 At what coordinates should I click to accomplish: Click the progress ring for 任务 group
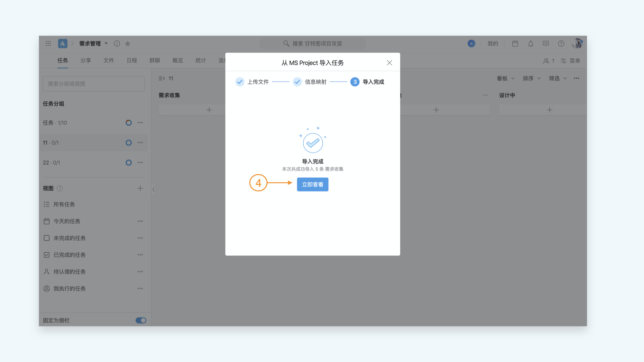[x=128, y=123]
